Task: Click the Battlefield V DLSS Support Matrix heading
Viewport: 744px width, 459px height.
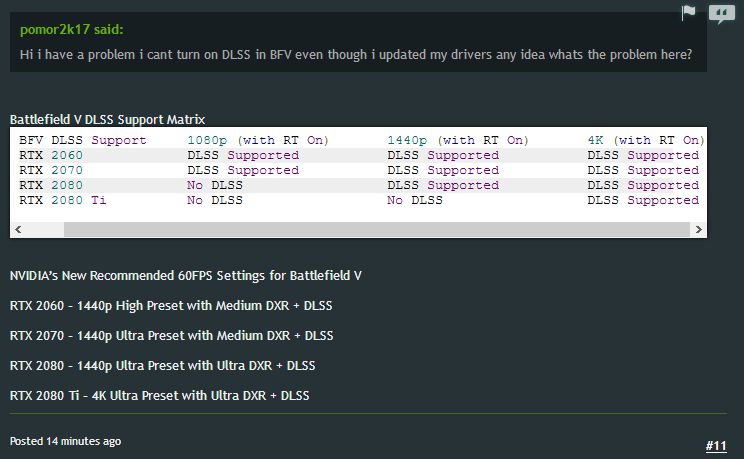Action: tap(107, 119)
